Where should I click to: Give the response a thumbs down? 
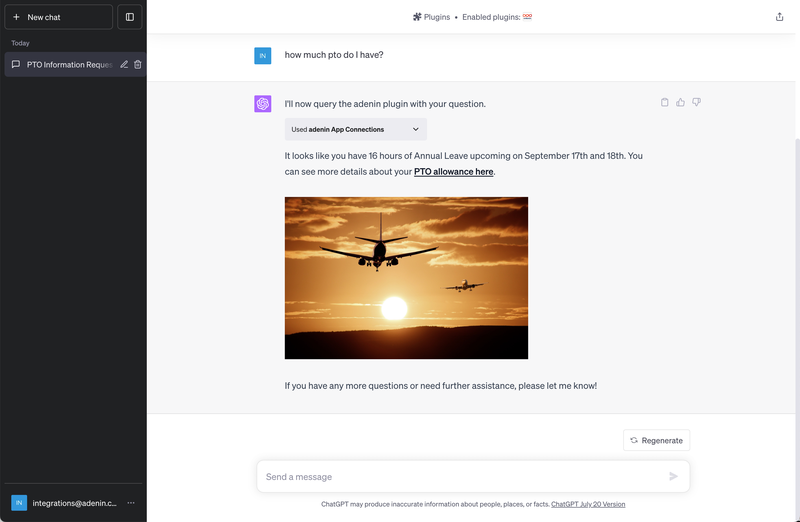point(696,102)
